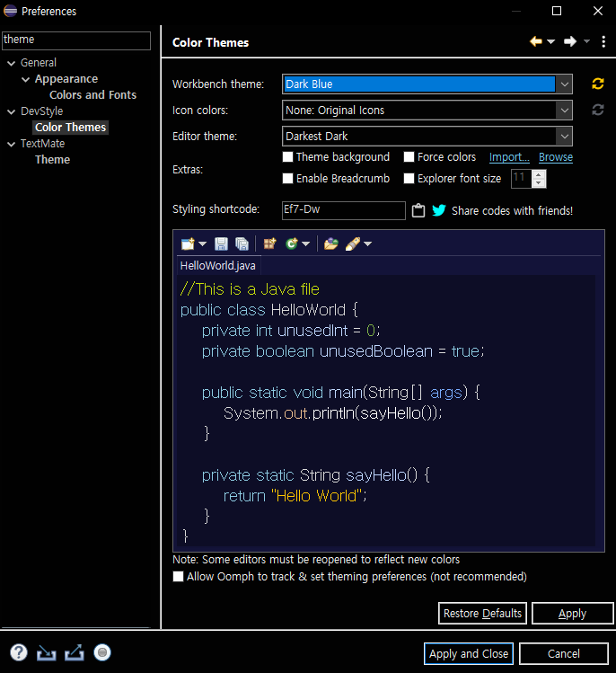Select the HelloWorld.java preview tab
This screenshot has width=616, height=673.
tap(217, 265)
